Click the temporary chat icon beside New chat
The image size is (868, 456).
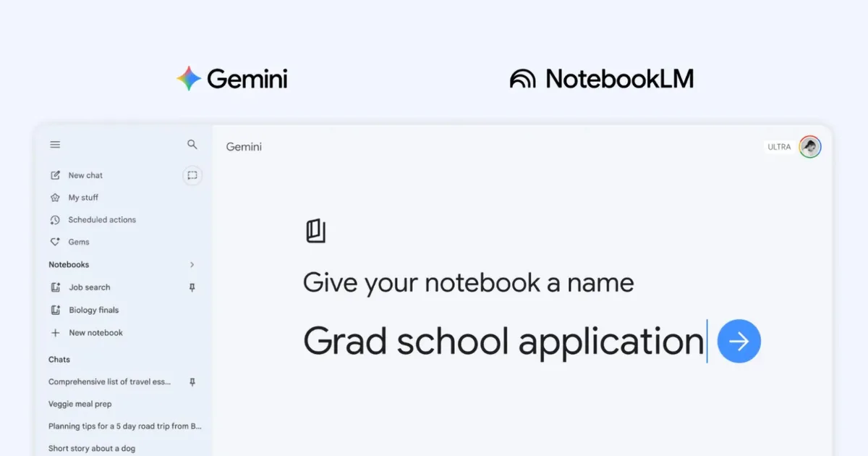(x=192, y=175)
